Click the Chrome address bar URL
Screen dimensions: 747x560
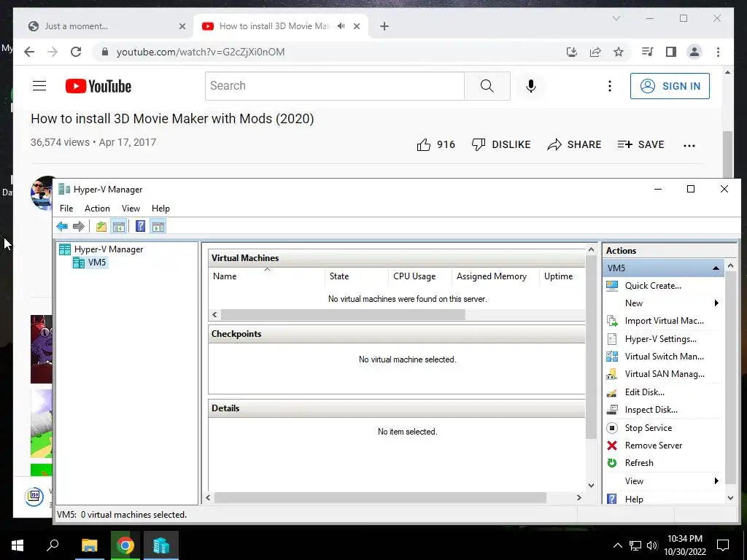(x=201, y=52)
